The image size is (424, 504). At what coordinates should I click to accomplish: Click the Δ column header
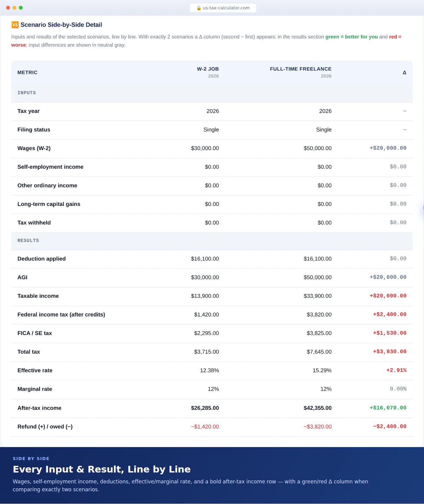tap(404, 72)
